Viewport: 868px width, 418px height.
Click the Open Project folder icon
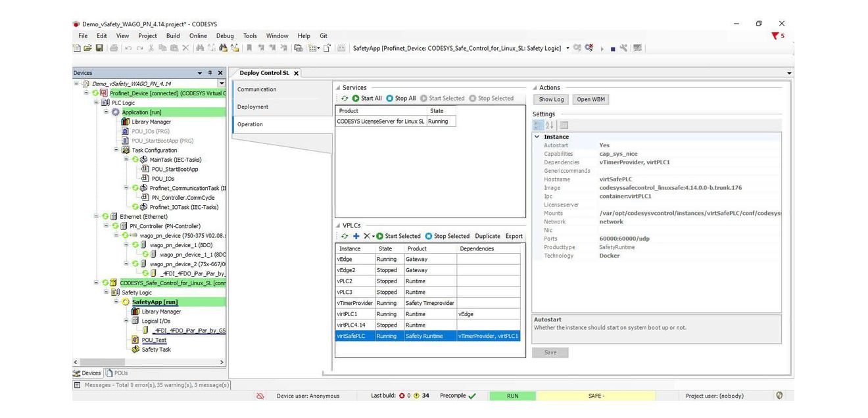(x=87, y=48)
